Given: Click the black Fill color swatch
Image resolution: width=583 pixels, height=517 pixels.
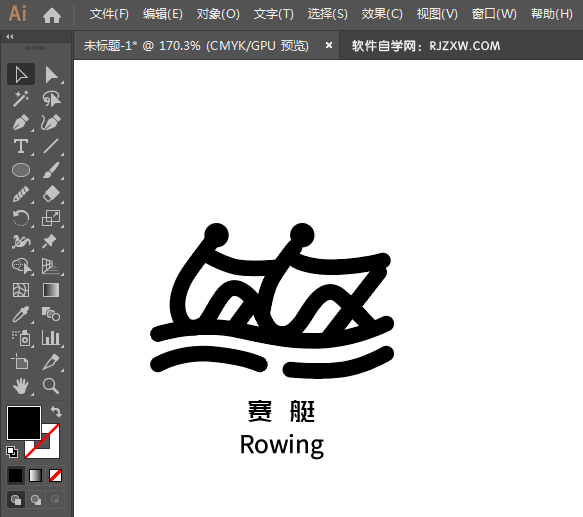Looking at the screenshot, I should click(x=24, y=423).
